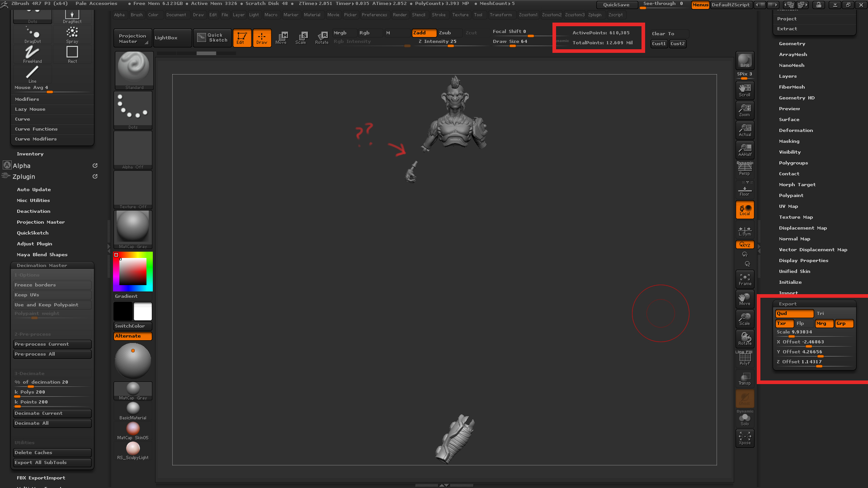Click Decimate All button

coord(52,423)
